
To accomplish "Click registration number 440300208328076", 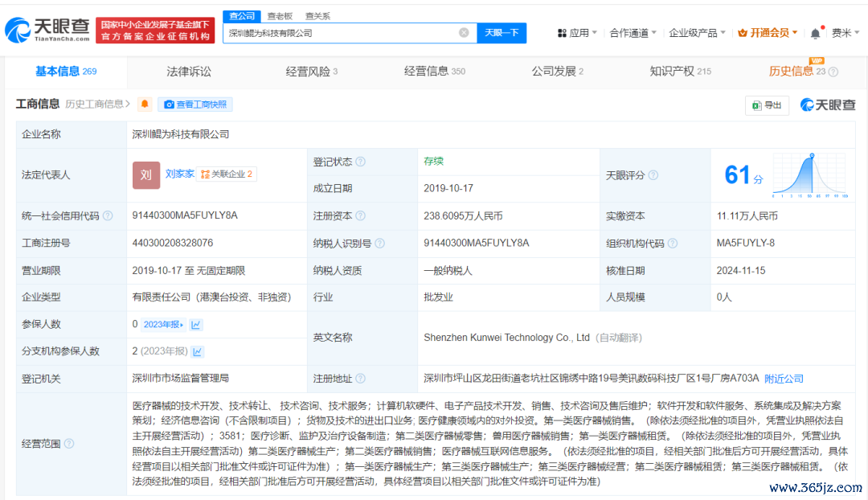I will (x=173, y=243).
